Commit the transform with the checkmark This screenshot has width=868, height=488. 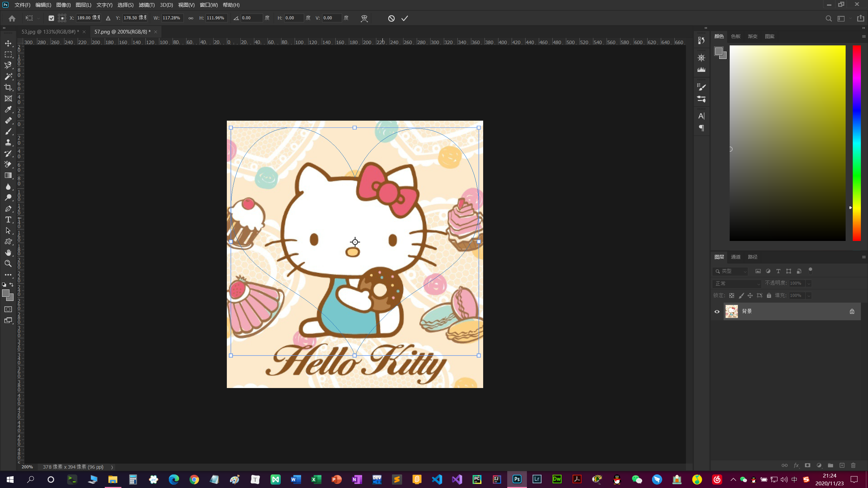[x=405, y=18]
